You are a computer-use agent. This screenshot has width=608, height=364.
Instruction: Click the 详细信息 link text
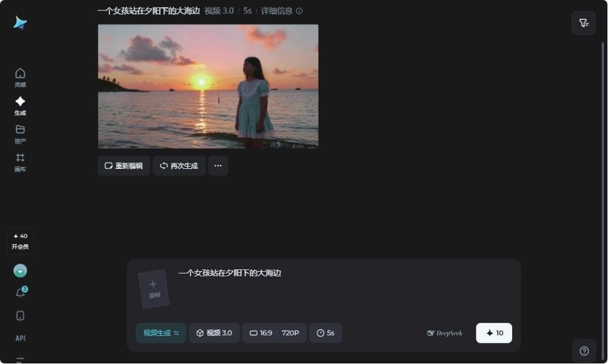(277, 11)
